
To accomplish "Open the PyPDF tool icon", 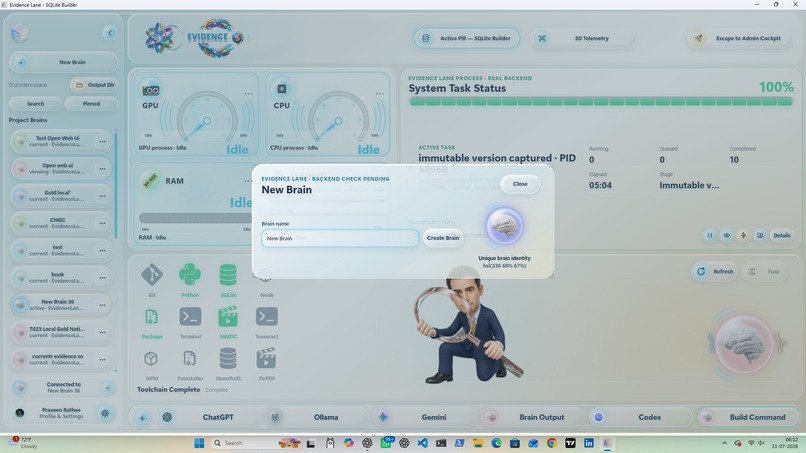I will pos(266,358).
